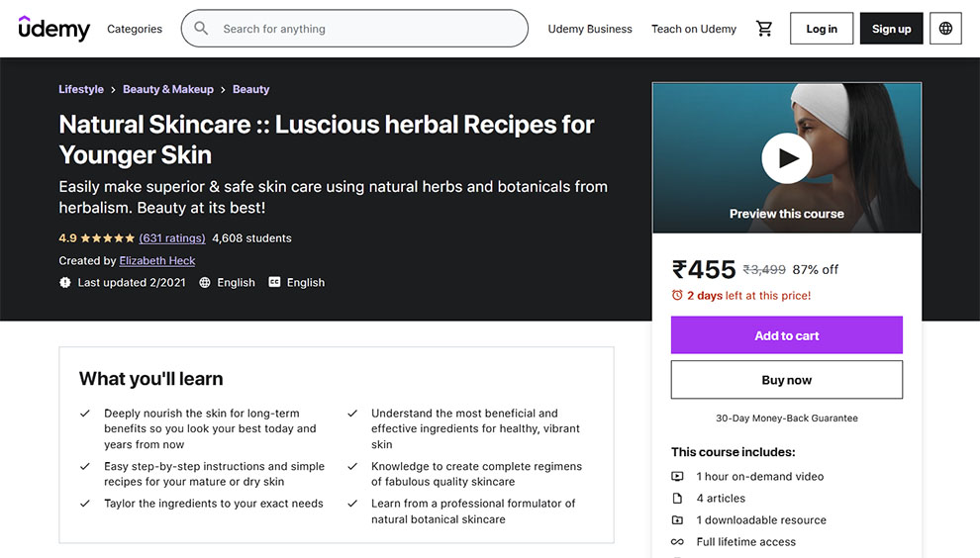Image resolution: width=980 pixels, height=558 pixels.
Task: Click the Preview this course label
Action: [787, 214]
